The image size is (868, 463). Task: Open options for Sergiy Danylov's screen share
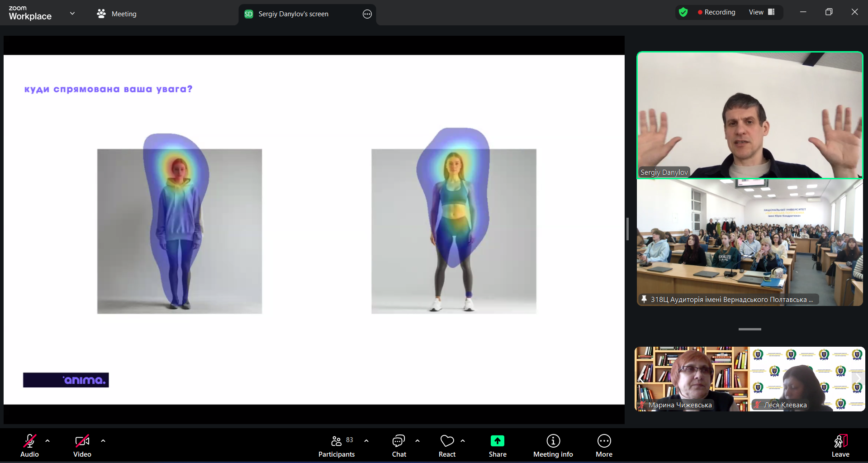(367, 14)
